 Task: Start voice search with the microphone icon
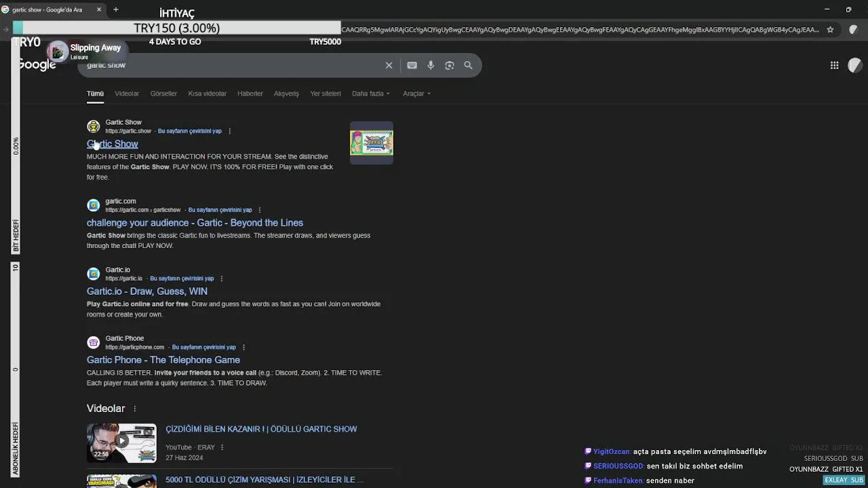pyautogui.click(x=431, y=66)
